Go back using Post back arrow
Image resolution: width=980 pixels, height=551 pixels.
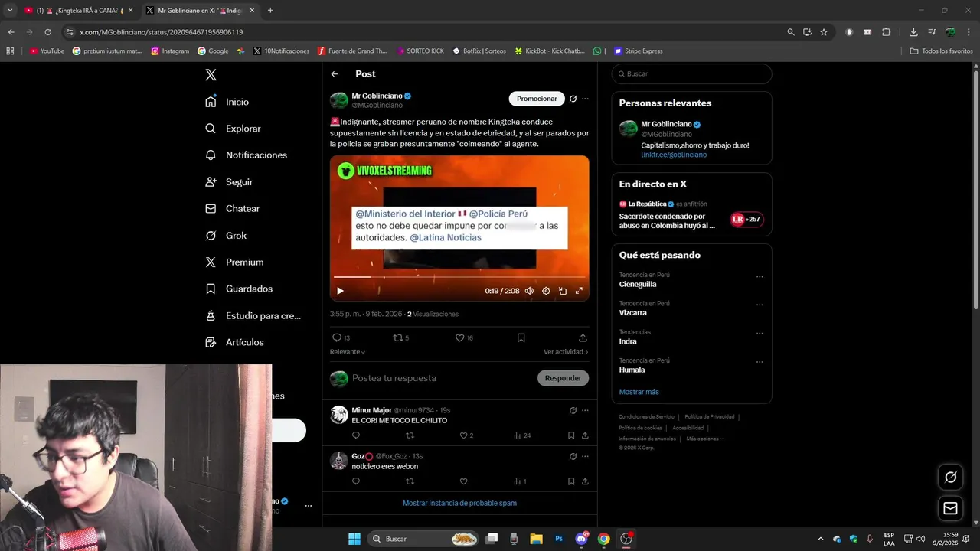click(335, 74)
